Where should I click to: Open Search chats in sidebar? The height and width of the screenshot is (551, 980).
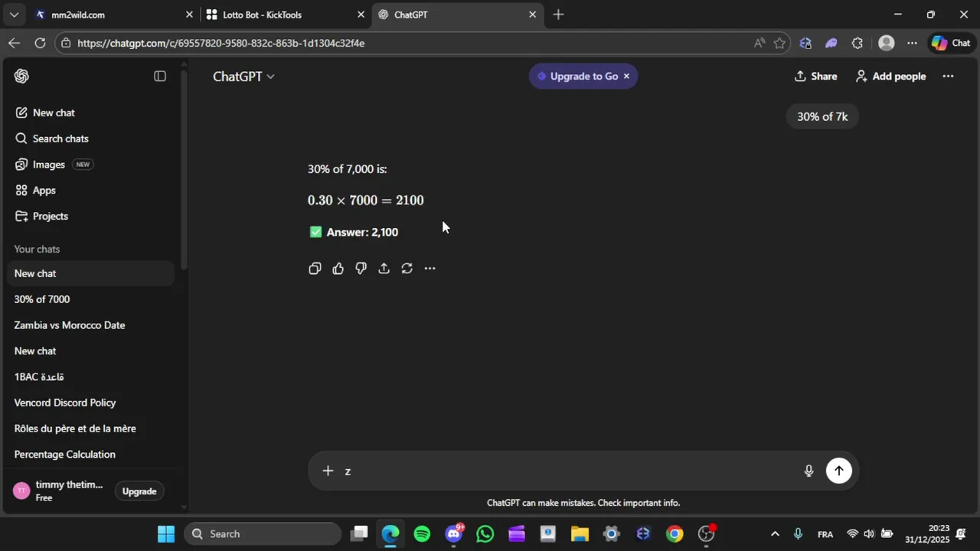(92, 139)
